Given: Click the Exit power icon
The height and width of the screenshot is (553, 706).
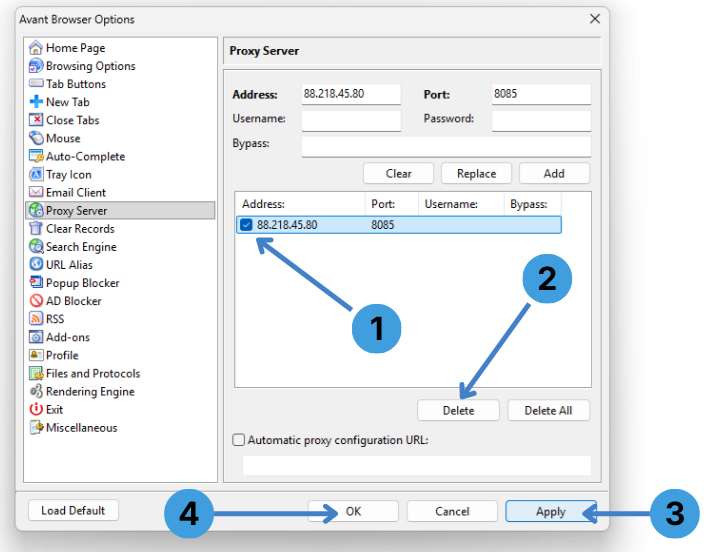Looking at the screenshot, I should (36, 409).
